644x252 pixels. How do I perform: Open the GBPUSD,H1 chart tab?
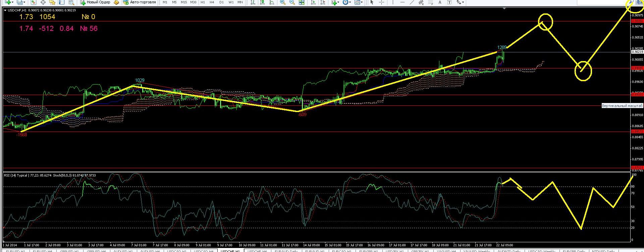(69, 250)
